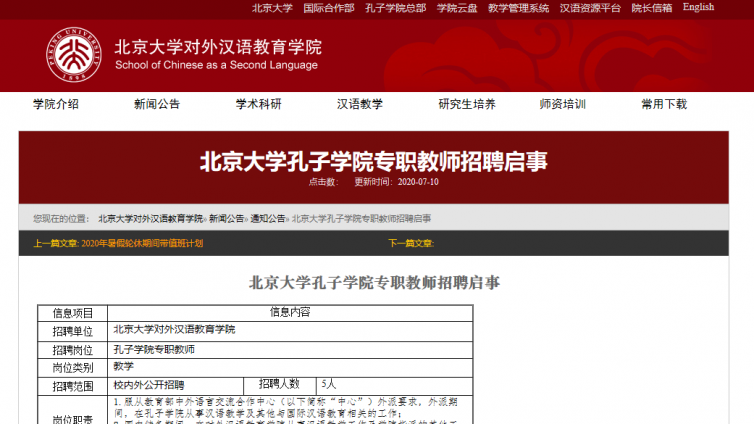Open the 研究生培养 menu
Screen dimensions: 754x424
pyautogui.click(x=466, y=104)
